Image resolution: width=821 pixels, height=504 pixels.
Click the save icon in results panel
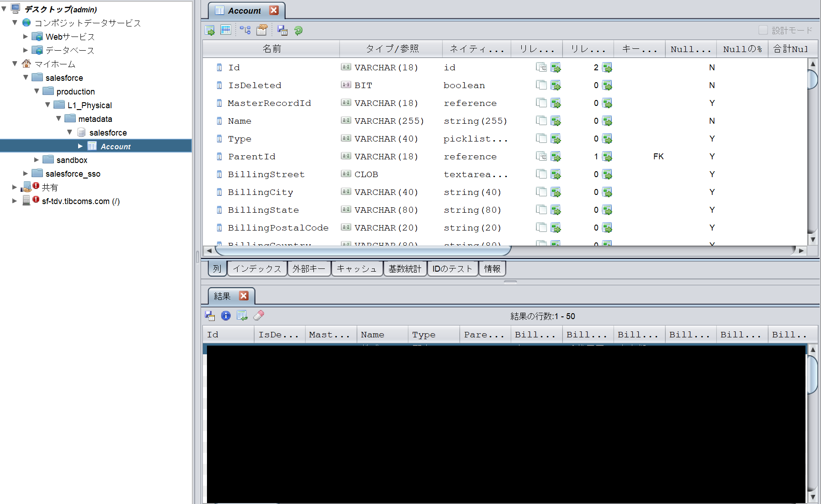click(210, 315)
